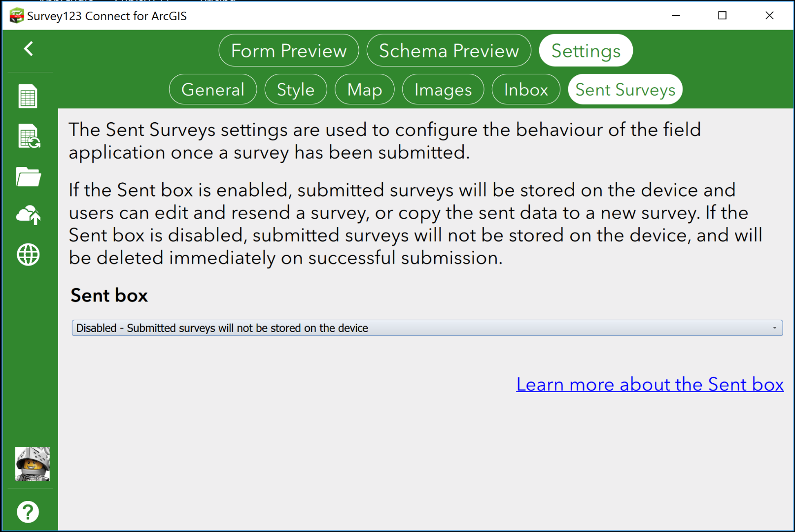Select the Settings tab

pos(586,50)
